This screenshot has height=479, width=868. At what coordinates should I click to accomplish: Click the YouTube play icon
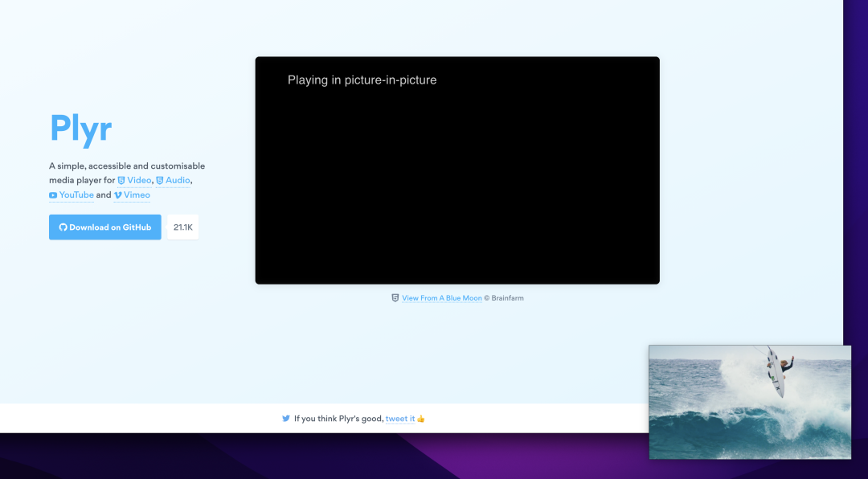[53, 195]
